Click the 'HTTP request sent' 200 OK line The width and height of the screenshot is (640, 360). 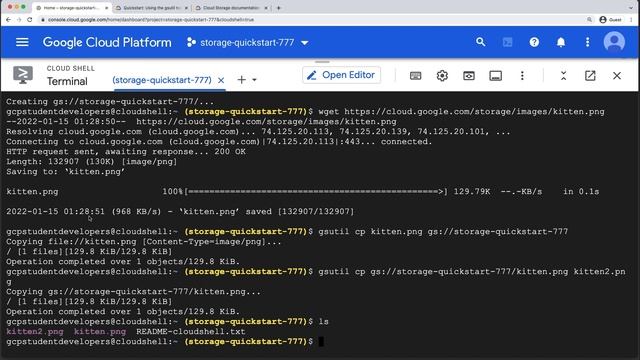coord(126,151)
